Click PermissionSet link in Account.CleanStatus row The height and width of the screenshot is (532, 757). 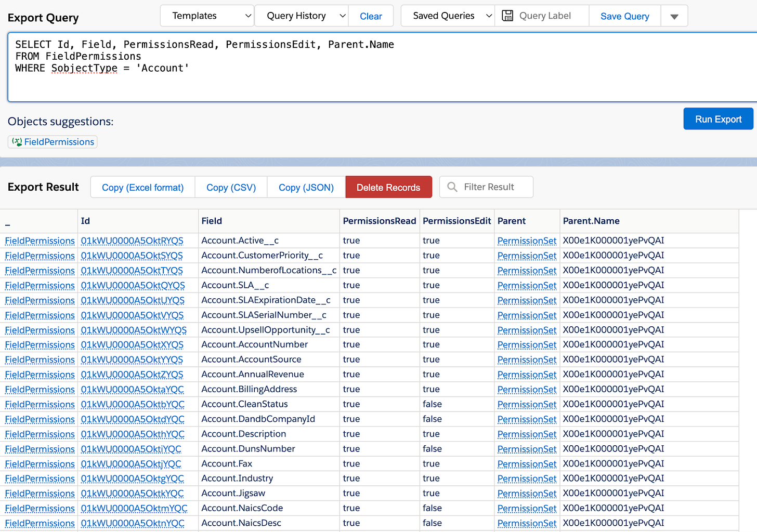(527, 404)
